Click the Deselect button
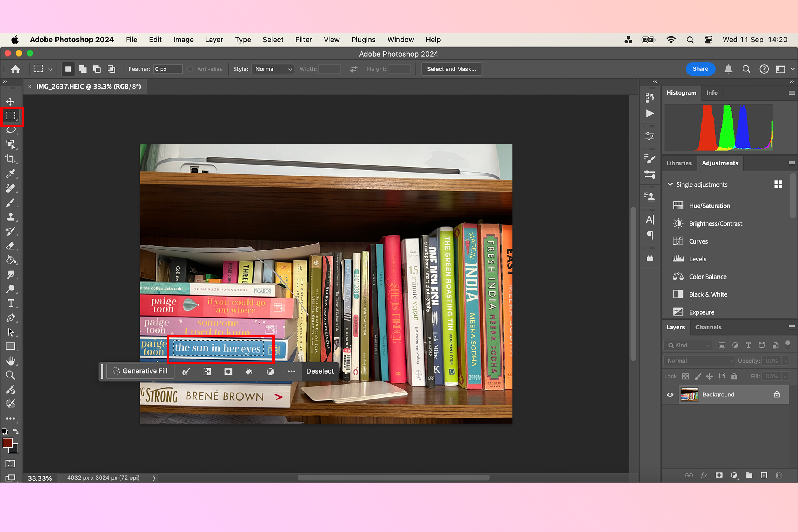 [320, 371]
